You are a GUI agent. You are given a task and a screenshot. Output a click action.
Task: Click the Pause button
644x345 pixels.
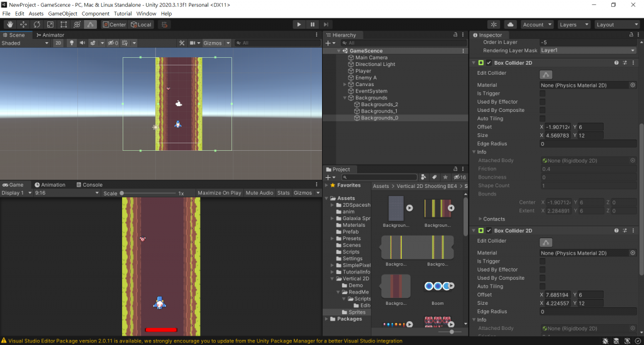(312, 25)
